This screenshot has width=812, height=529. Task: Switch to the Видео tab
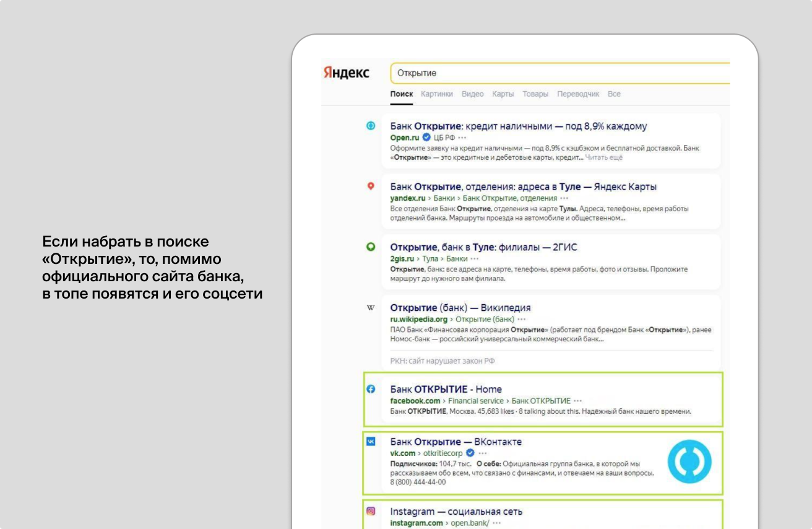coord(472,94)
